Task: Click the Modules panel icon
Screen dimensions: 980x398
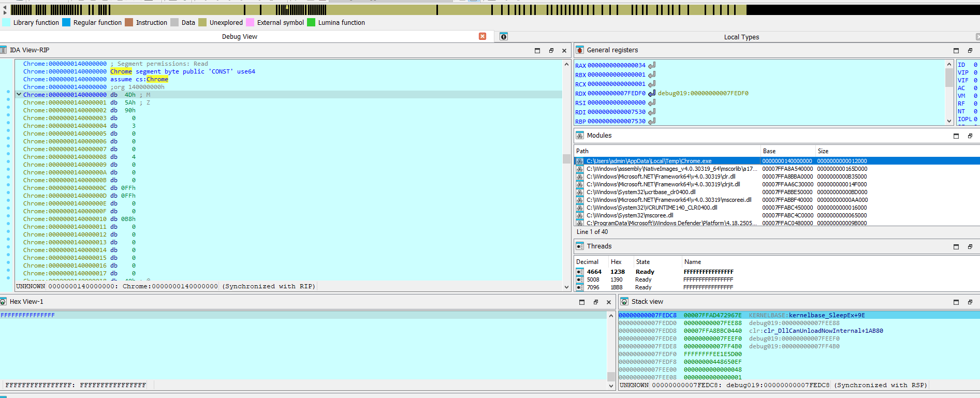Action: click(x=580, y=136)
